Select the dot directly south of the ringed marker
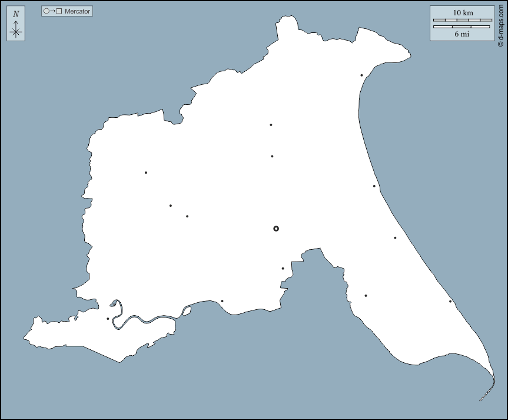 point(283,269)
